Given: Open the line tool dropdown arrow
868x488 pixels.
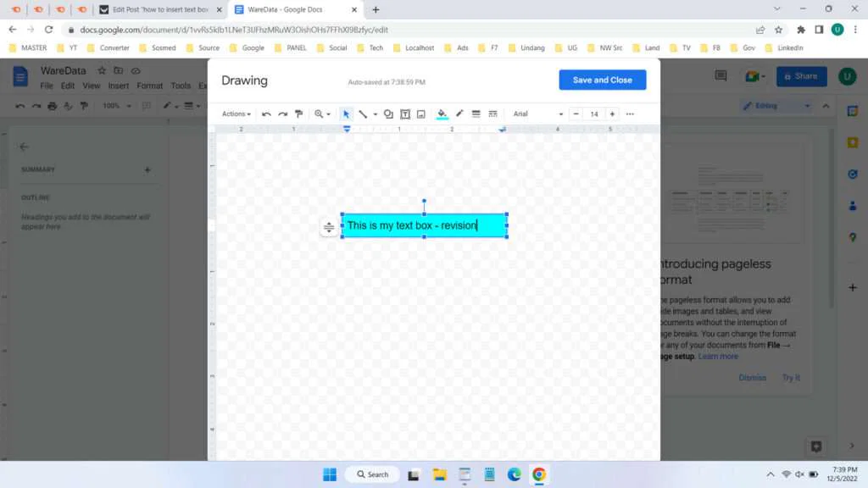Looking at the screenshot, I should pyautogui.click(x=375, y=114).
